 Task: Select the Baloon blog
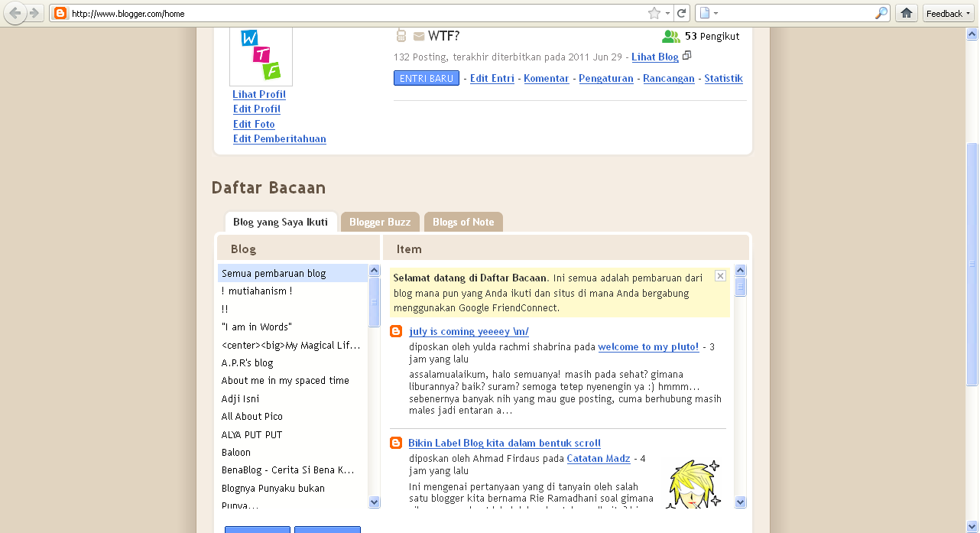[x=293, y=452]
